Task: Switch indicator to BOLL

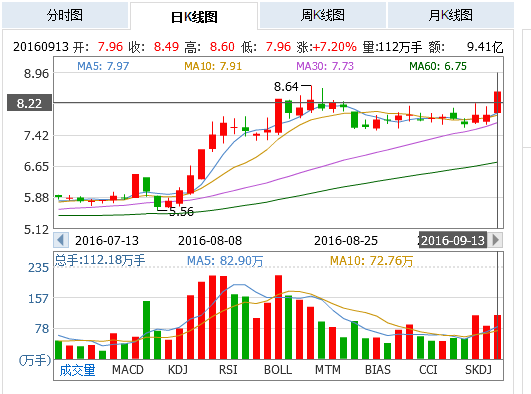Action: pyautogui.click(x=278, y=370)
